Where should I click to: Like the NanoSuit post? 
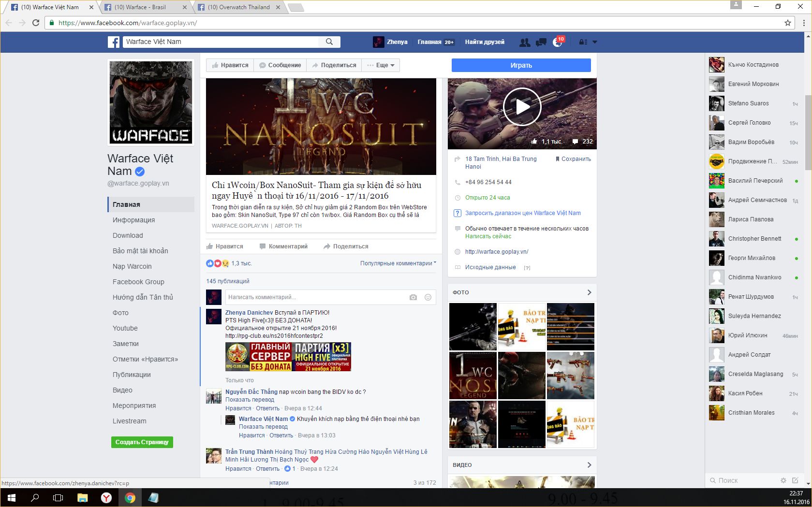pyautogui.click(x=225, y=246)
